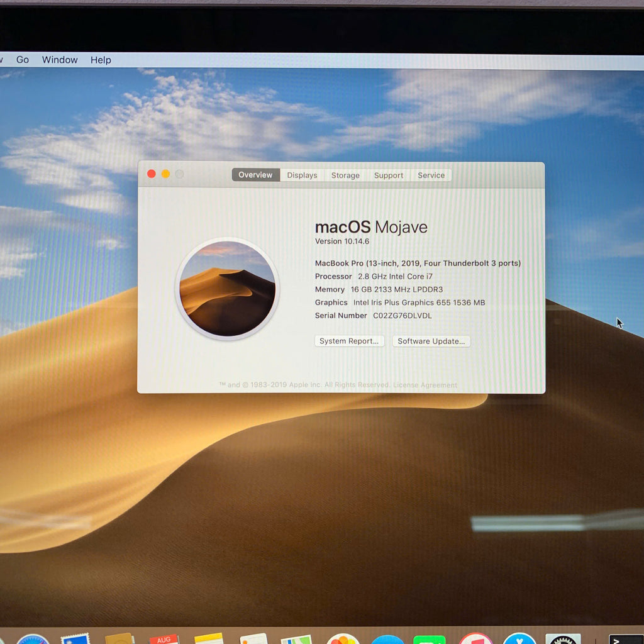Open Mail stamp icon in Dock
Screen dimensions: 644x644
click(75, 639)
